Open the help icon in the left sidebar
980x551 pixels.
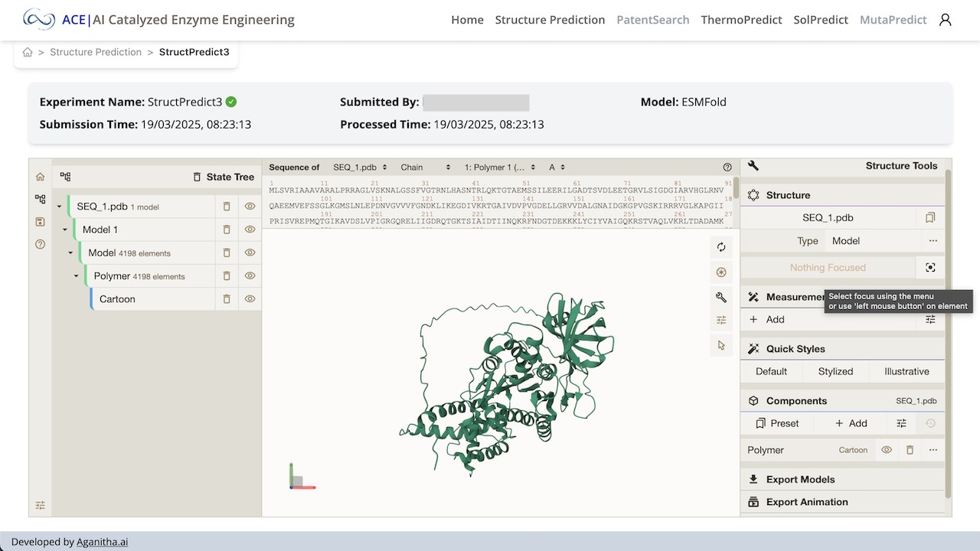pyautogui.click(x=40, y=244)
